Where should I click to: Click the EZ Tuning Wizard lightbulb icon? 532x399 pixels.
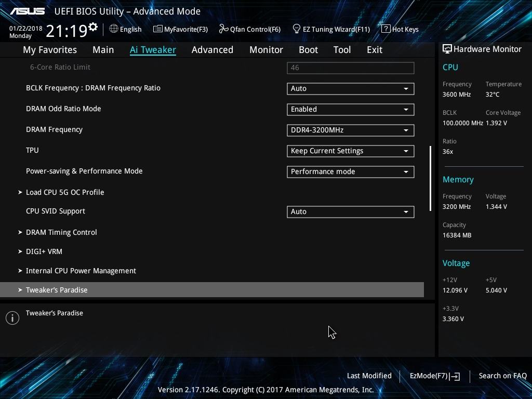(296, 29)
